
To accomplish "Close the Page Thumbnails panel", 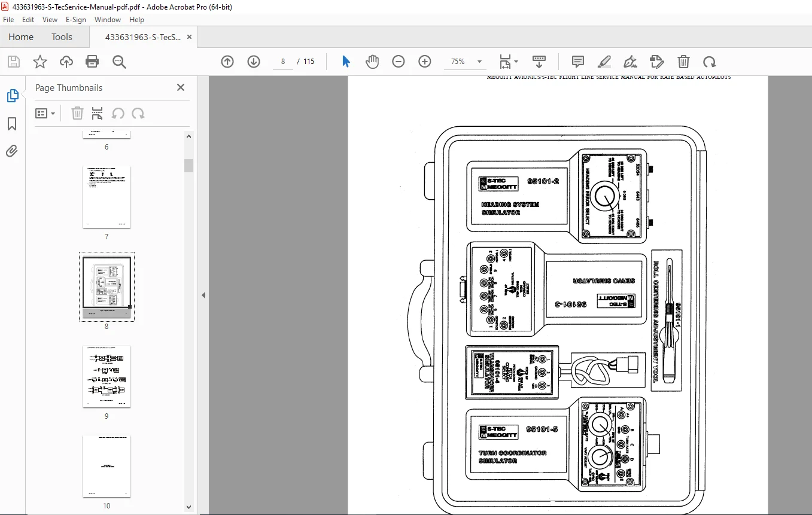I will click(181, 87).
